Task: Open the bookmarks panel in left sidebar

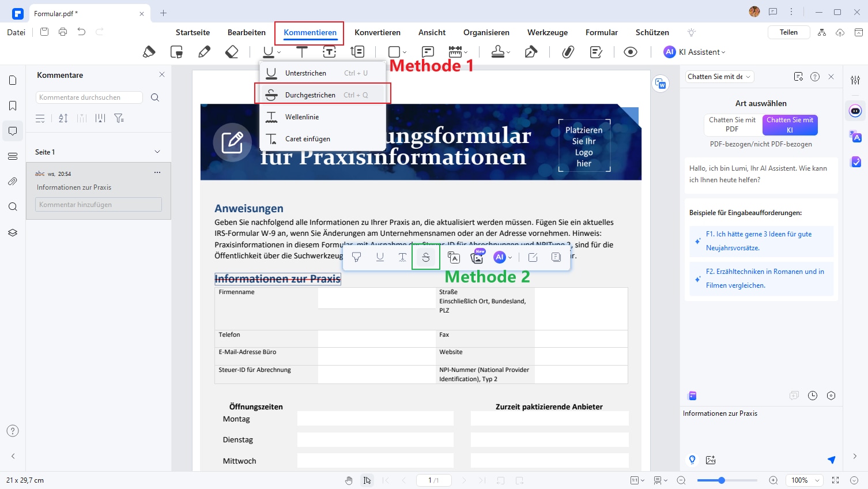Action: tap(13, 106)
